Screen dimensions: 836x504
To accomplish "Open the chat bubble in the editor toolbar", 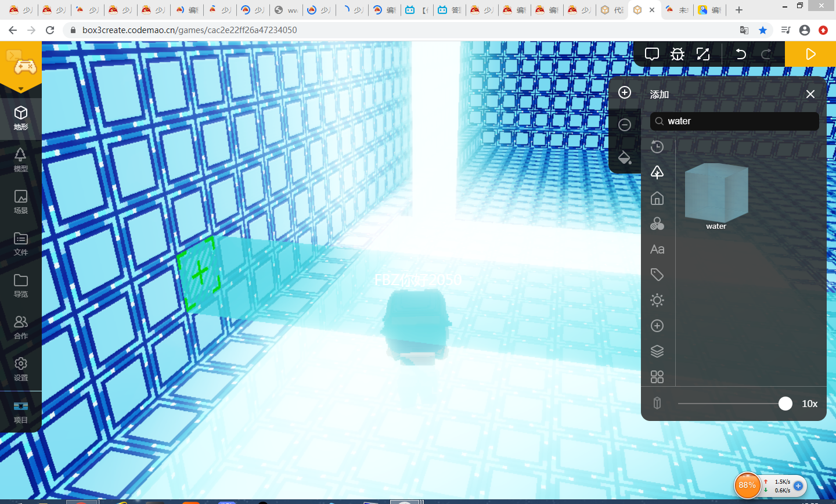I will [x=652, y=55].
